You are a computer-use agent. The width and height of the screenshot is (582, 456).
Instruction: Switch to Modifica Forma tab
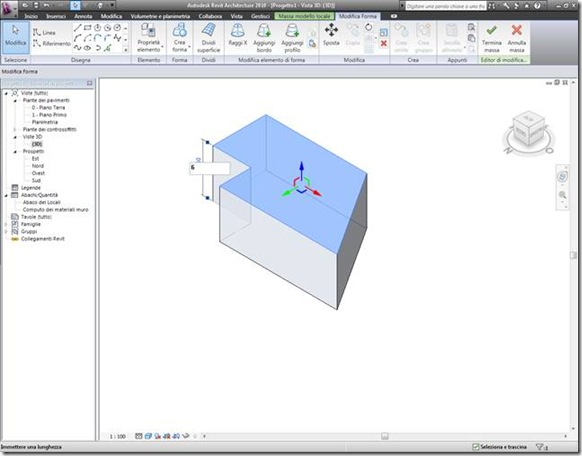357,16
